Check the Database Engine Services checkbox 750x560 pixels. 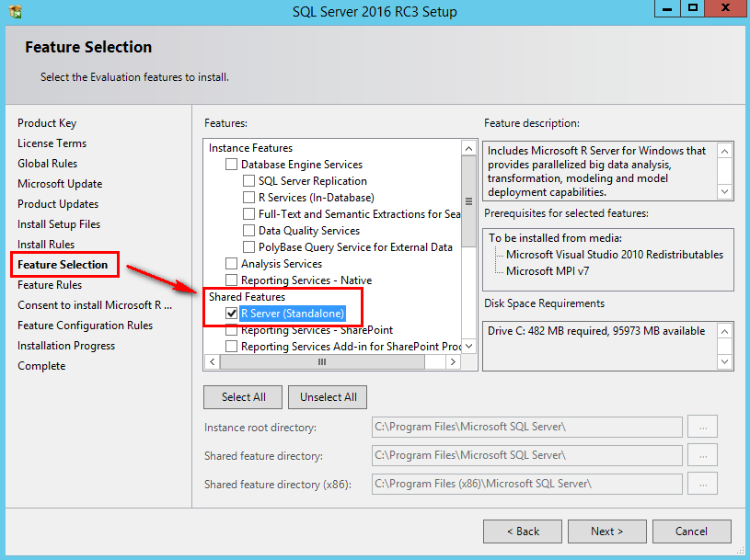pyautogui.click(x=232, y=165)
